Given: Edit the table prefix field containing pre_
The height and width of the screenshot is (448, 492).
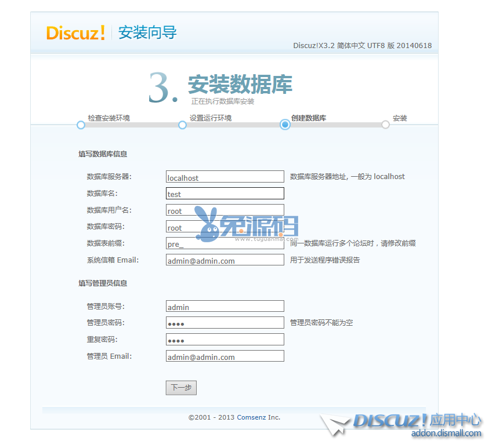Looking at the screenshot, I should pyautogui.click(x=225, y=243).
